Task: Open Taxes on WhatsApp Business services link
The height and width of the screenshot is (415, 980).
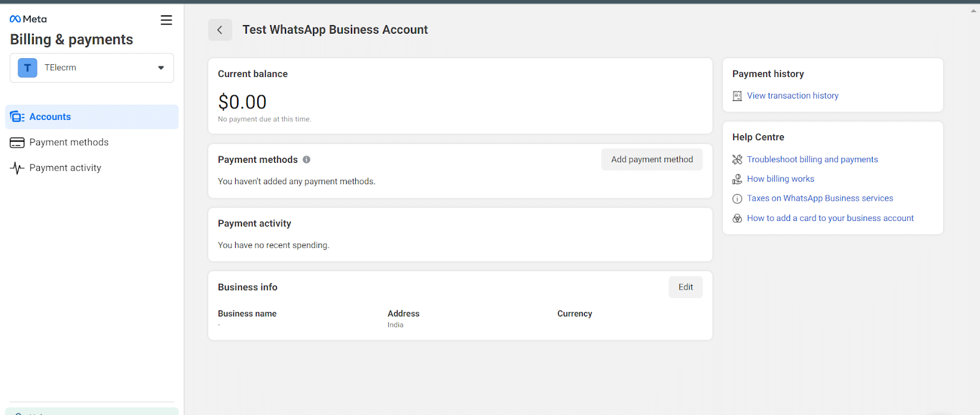Action: pyautogui.click(x=820, y=198)
